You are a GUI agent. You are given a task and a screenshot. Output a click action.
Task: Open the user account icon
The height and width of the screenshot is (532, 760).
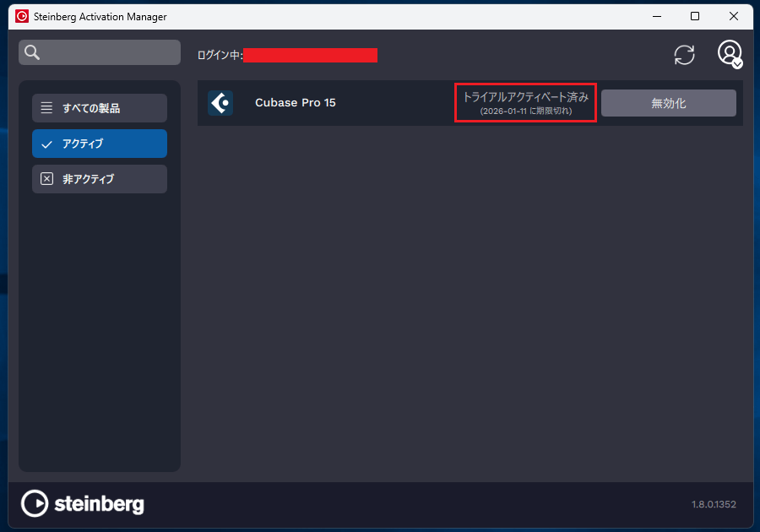point(729,52)
